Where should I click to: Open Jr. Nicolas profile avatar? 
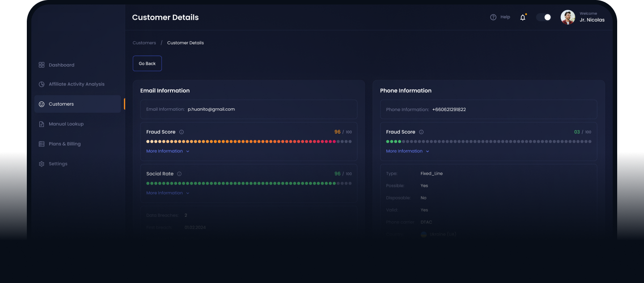click(568, 17)
